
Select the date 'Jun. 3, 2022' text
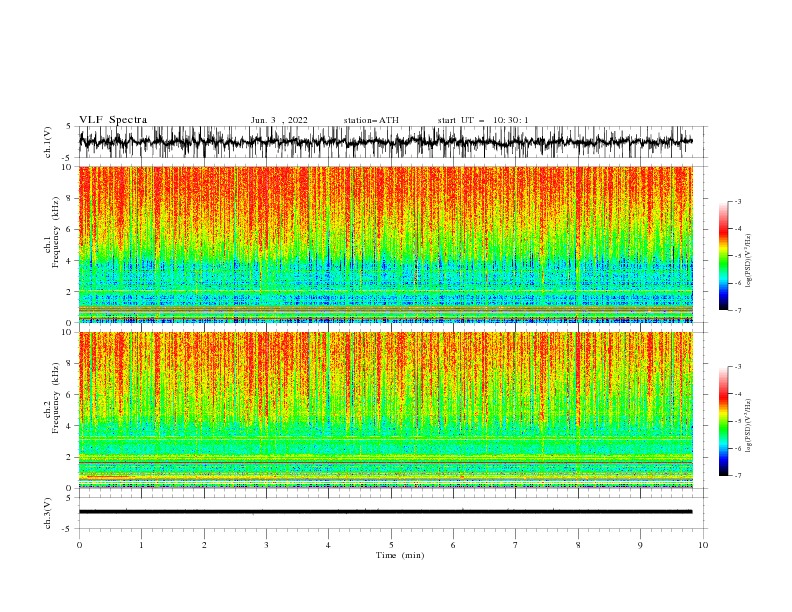(x=279, y=120)
